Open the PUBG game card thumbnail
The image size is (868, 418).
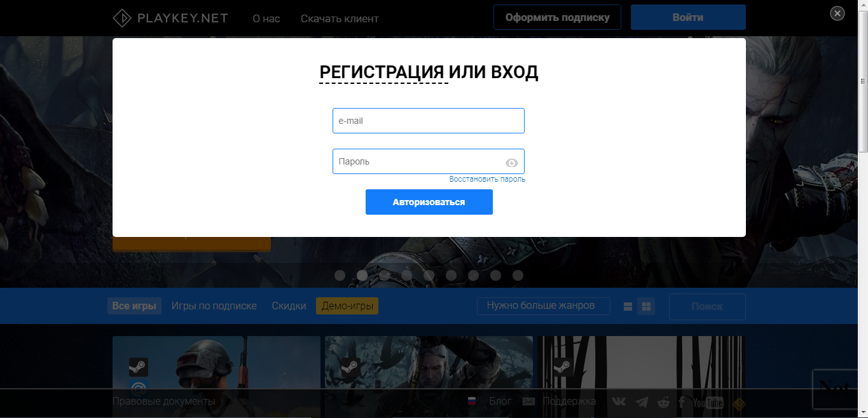click(x=216, y=375)
